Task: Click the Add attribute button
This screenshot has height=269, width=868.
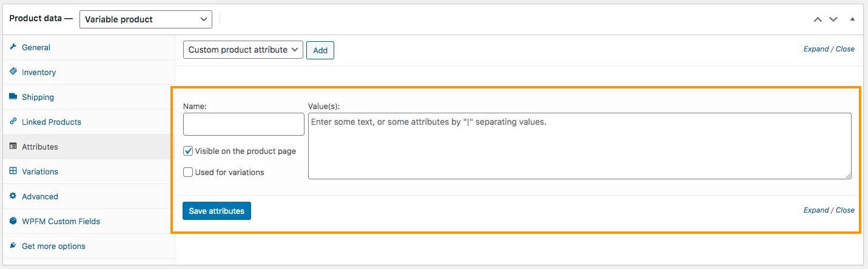Action: pos(320,50)
